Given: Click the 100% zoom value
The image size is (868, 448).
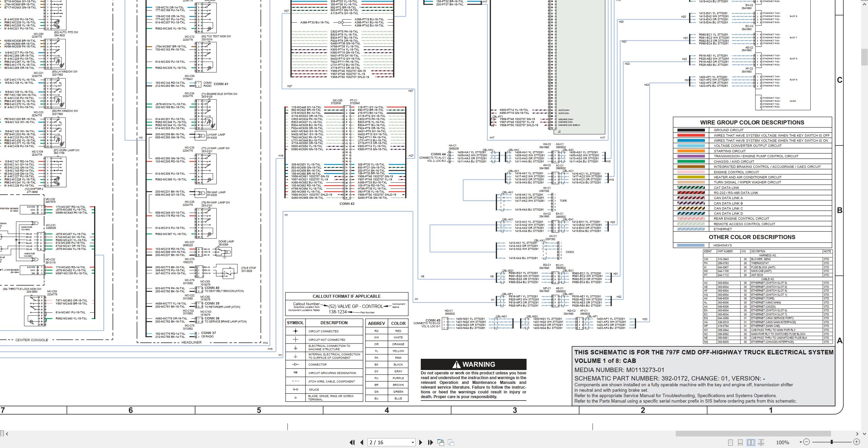Looking at the screenshot, I should point(783,442).
